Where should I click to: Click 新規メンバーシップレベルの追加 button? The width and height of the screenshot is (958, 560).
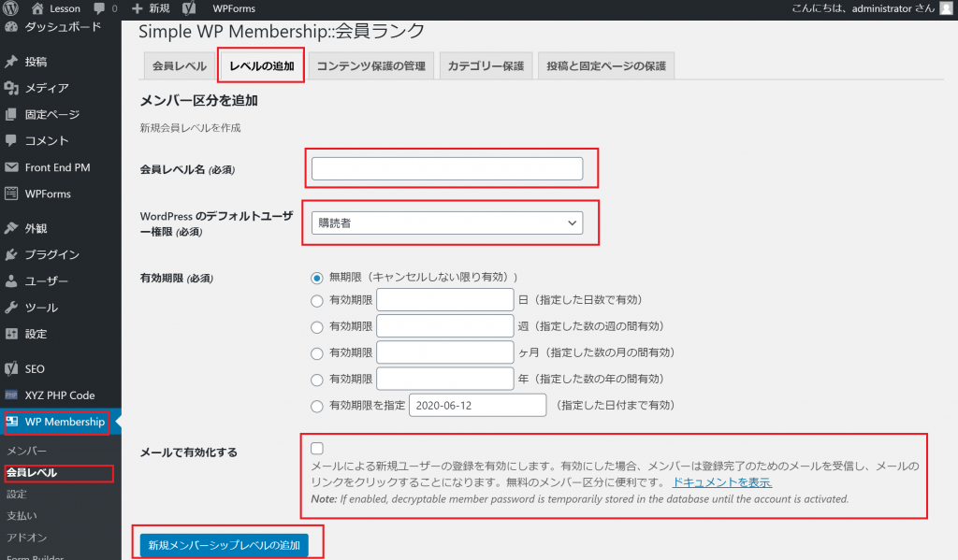point(225,545)
